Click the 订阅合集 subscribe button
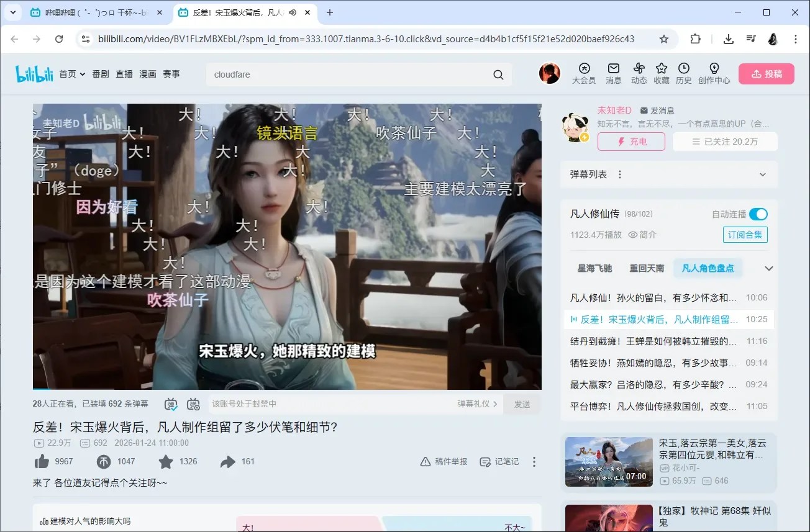The width and height of the screenshot is (810, 532). point(745,235)
